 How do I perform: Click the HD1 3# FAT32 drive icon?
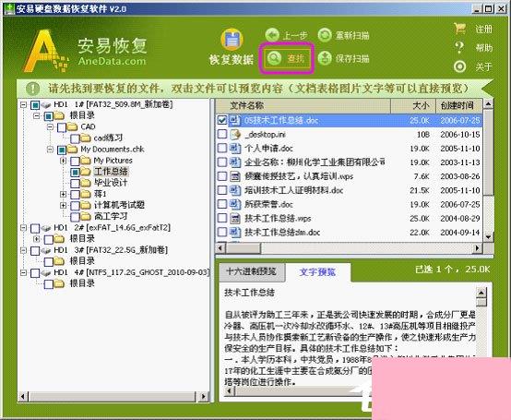[46, 250]
